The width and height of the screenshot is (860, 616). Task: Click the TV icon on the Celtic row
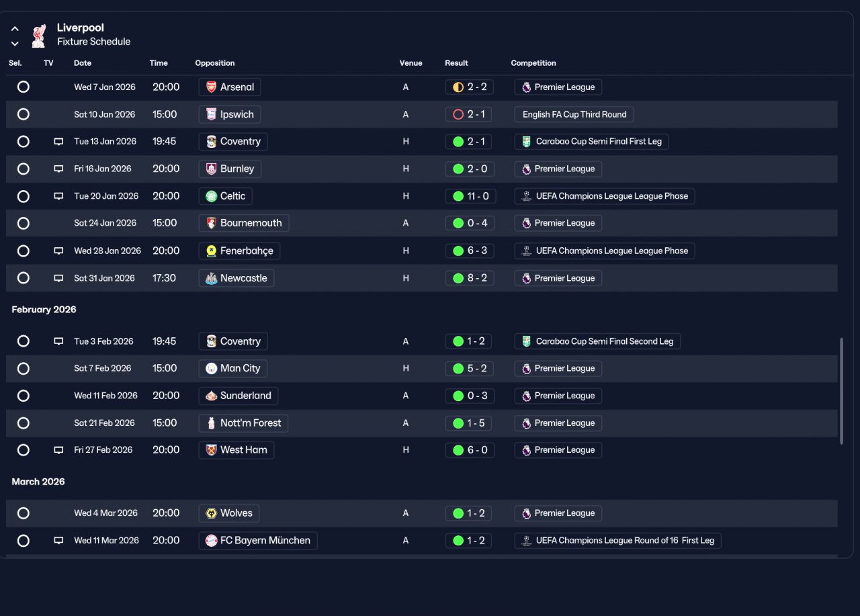(58, 196)
